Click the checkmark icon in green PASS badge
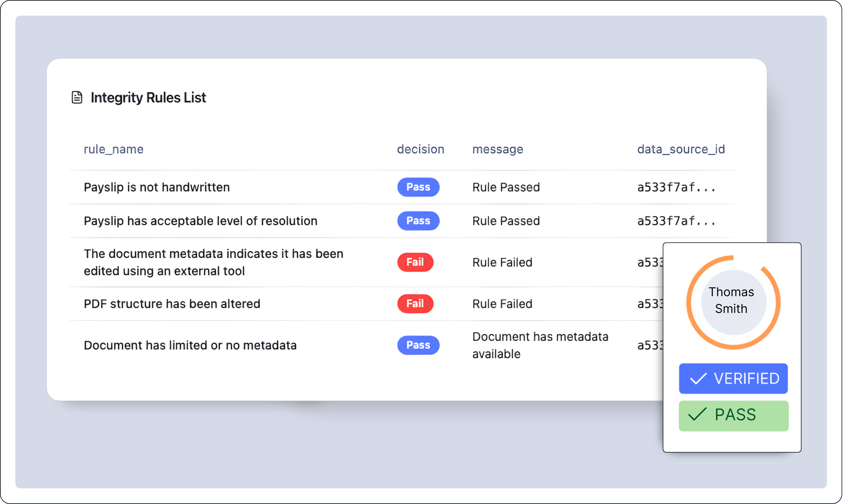 697,414
